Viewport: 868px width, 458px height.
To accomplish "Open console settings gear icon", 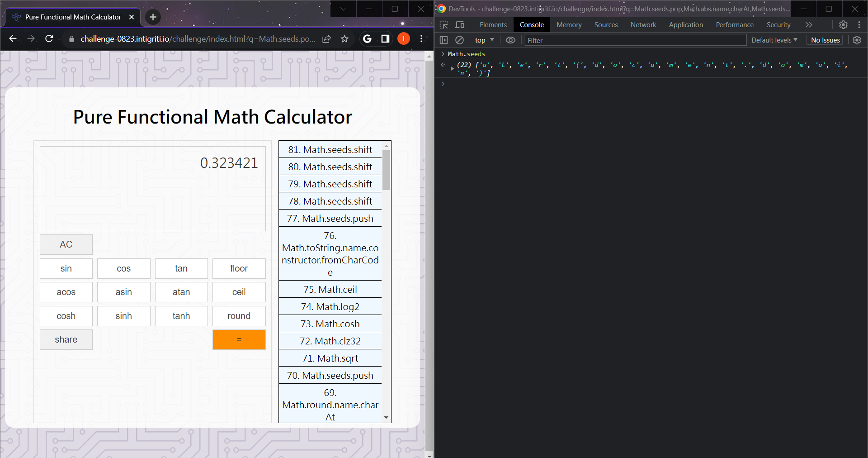I will tap(857, 40).
